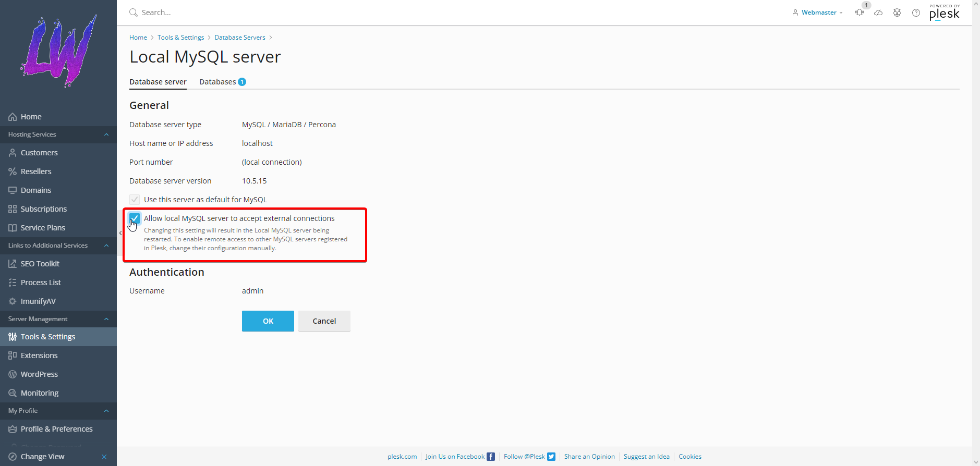The image size is (980, 466).
Task: Collapse the Hosting Services section
Action: [106, 134]
